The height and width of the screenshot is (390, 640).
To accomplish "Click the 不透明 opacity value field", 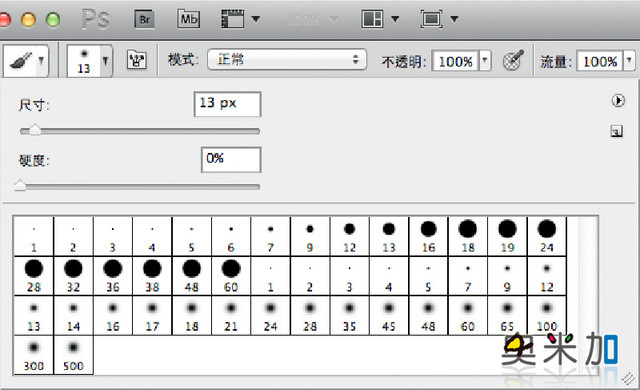I will pyautogui.click(x=455, y=61).
